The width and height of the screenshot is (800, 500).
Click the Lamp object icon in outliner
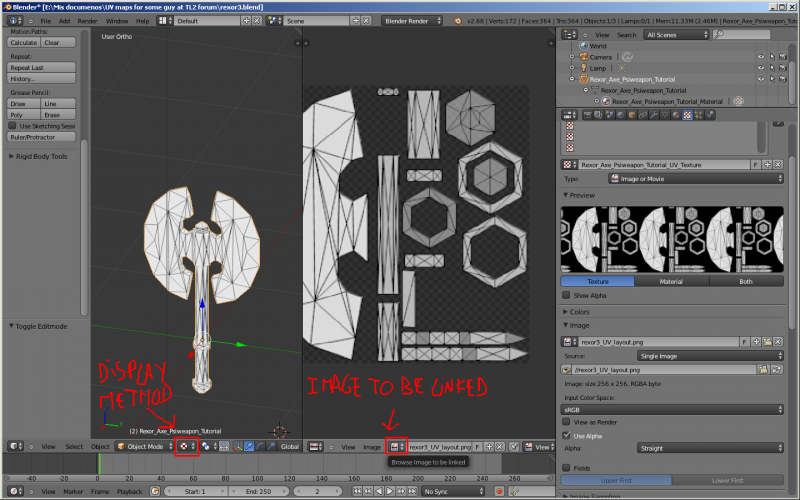[583, 68]
